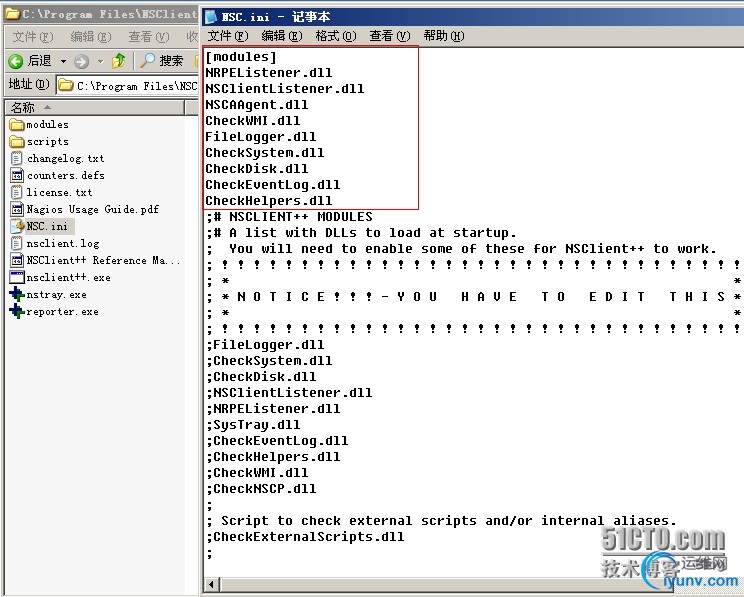The image size is (744, 597).
Task: Select nsclient.log file icon
Action: (x=17, y=243)
